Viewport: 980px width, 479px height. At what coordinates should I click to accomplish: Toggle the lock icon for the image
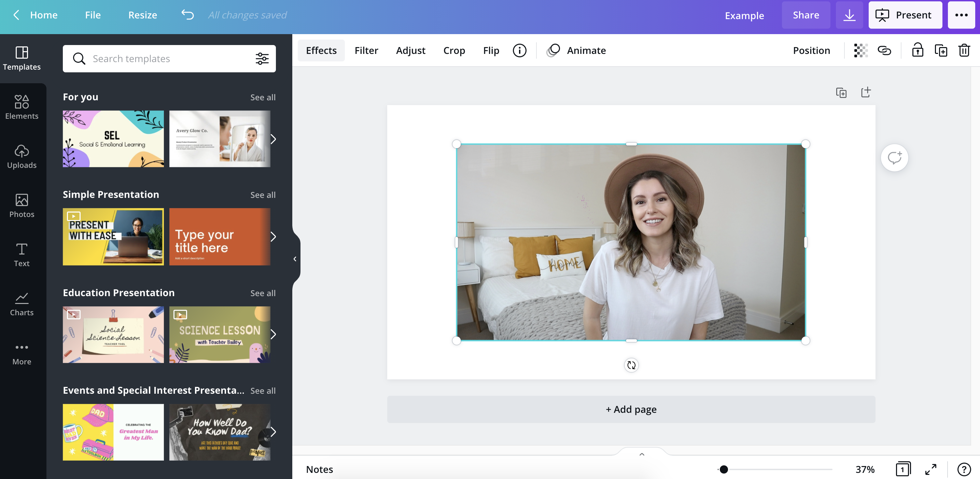point(917,50)
